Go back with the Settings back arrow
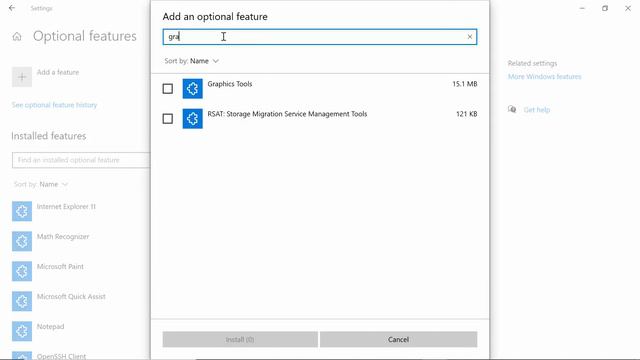 coord(12,8)
